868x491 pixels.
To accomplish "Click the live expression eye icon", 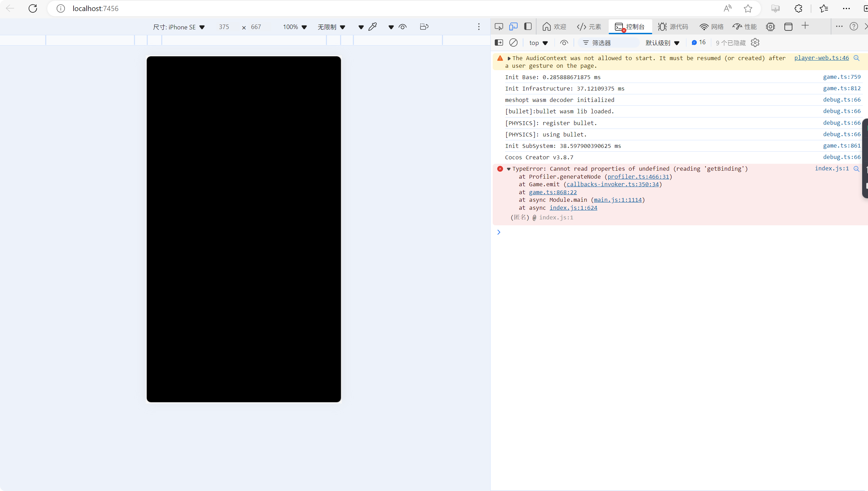I will [564, 43].
